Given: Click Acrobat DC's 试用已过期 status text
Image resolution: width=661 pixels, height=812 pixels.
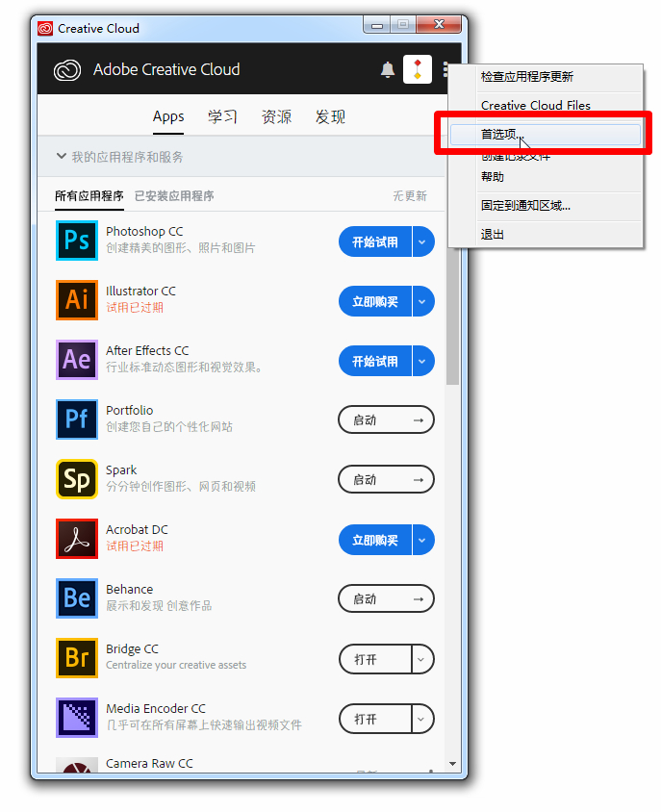Looking at the screenshot, I should (135, 546).
